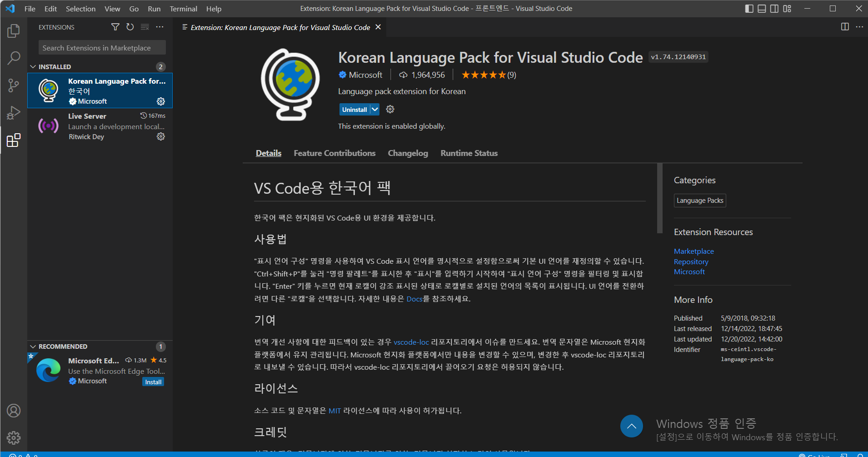Open the Selection menu
The height and width of the screenshot is (457, 868).
pyautogui.click(x=80, y=9)
